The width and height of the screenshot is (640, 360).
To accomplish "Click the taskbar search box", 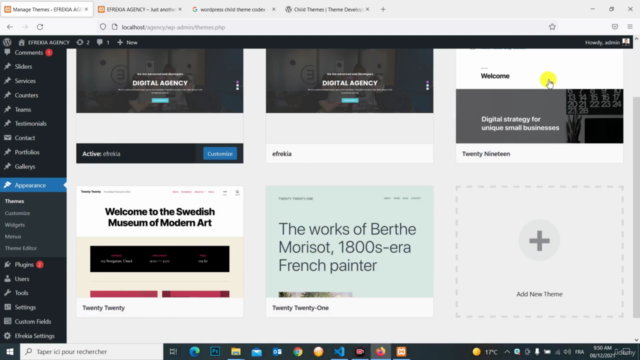I will (x=91, y=351).
